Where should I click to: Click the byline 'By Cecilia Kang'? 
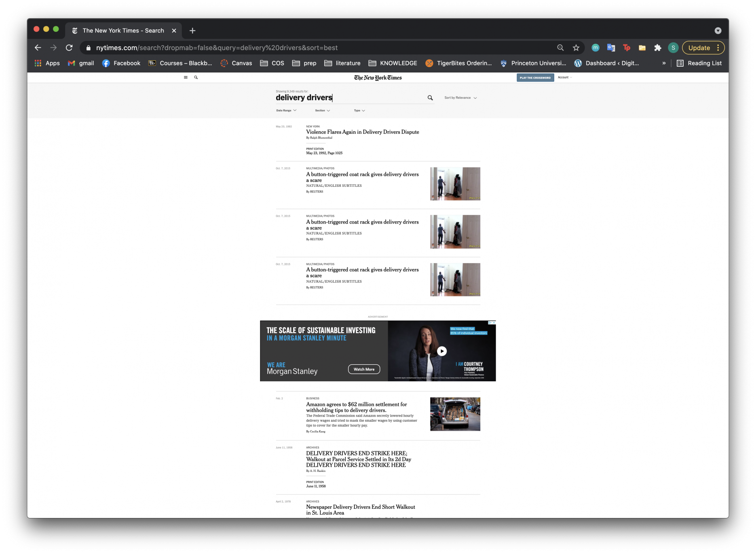point(316,431)
